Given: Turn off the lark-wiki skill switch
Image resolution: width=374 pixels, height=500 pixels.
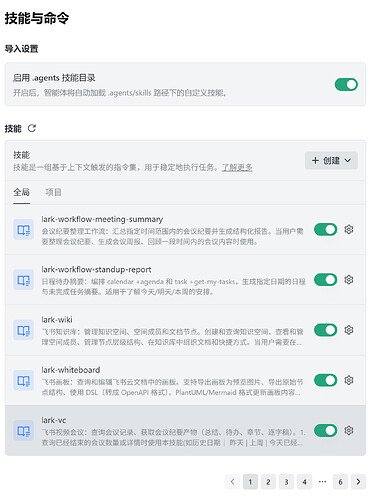Looking at the screenshot, I should pos(325,330).
